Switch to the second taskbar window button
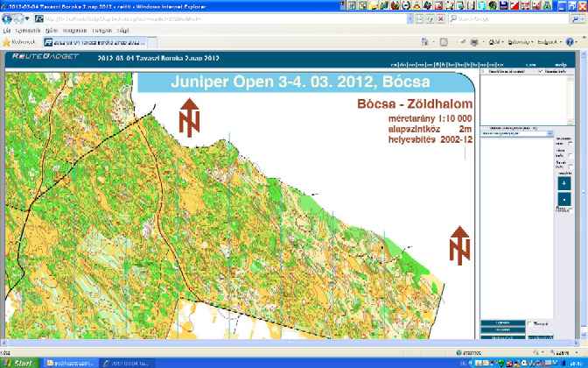Screen dimensions: 588x368 coord(127,363)
